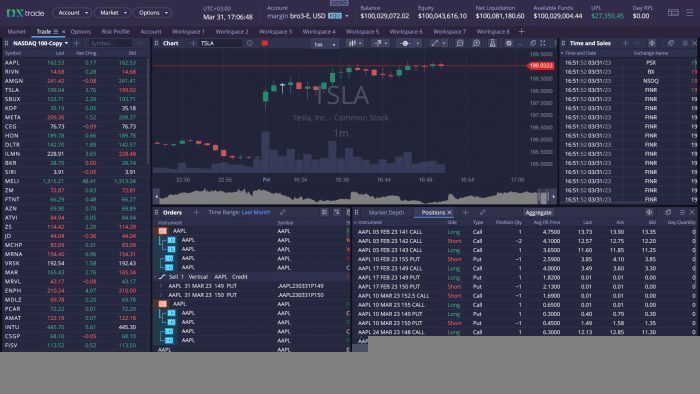Switch to the Options tab

(81, 32)
